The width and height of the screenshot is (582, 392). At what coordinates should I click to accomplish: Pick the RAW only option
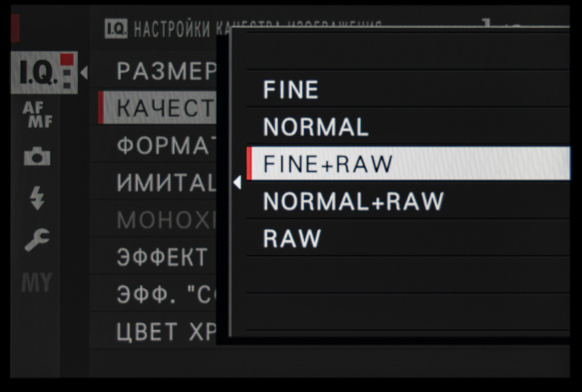coord(292,239)
